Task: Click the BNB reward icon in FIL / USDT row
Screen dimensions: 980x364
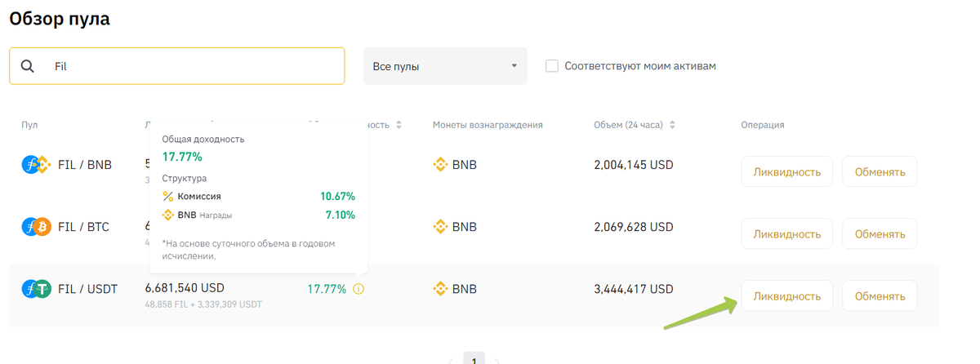Action: point(440,289)
